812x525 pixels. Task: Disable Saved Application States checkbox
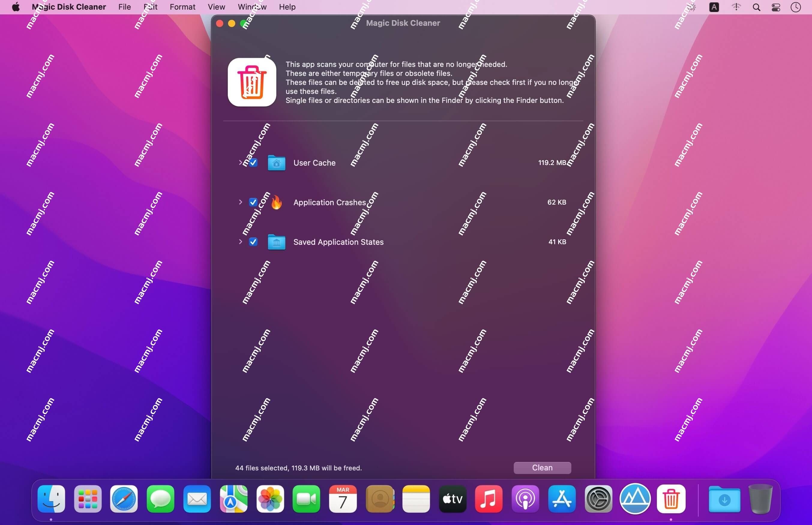pyautogui.click(x=253, y=241)
